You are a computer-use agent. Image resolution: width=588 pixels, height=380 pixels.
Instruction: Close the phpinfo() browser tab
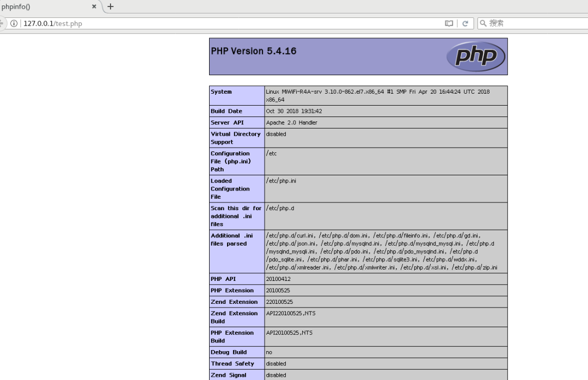94,7
